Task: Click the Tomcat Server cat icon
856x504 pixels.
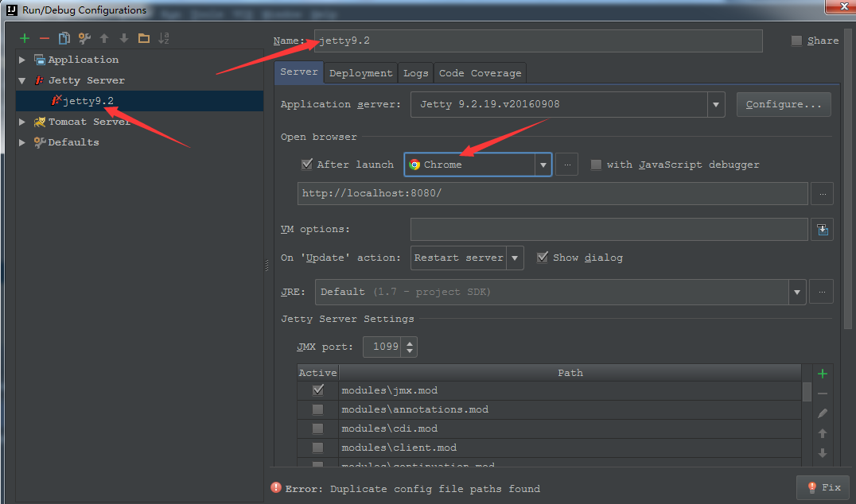Action: (x=39, y=122)
